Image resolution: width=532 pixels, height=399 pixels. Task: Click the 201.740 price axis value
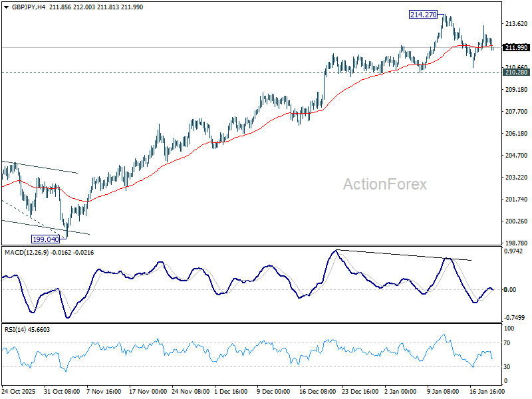pos(516,199)
